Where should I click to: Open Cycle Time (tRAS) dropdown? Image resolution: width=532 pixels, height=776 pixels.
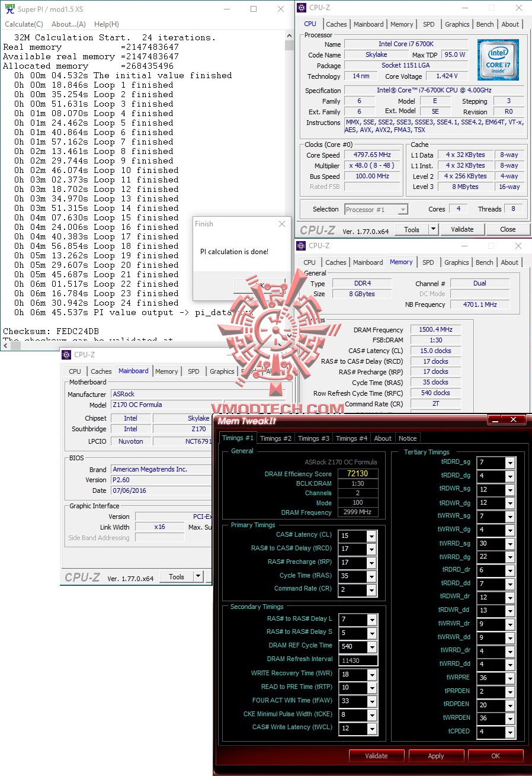pyautogui.click(x=371, y=576)
